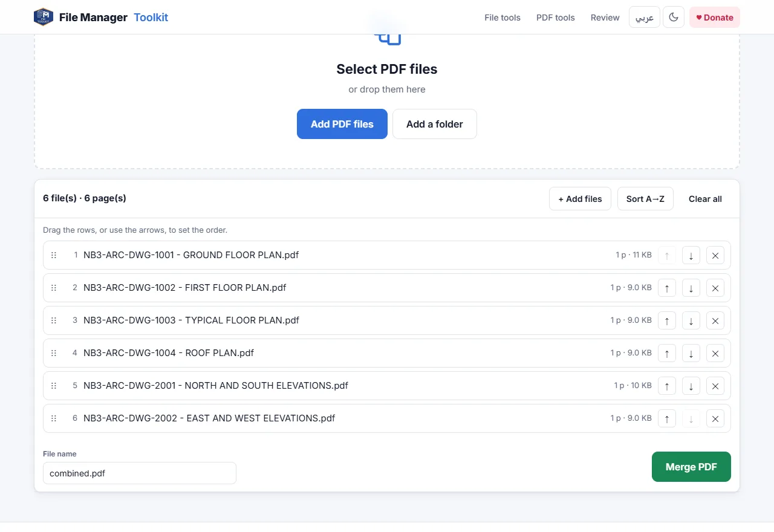Click the Donate button

[715, 18]
